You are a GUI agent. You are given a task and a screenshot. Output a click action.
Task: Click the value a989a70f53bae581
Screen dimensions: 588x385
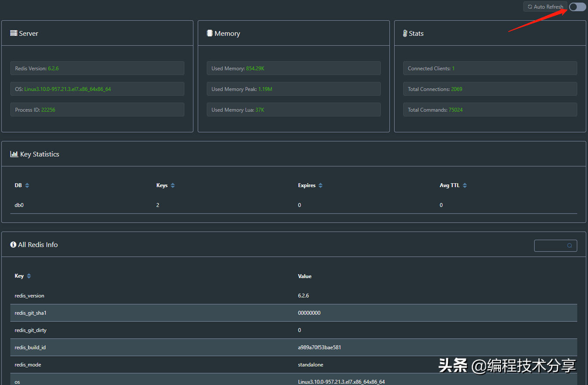(319, 347)
